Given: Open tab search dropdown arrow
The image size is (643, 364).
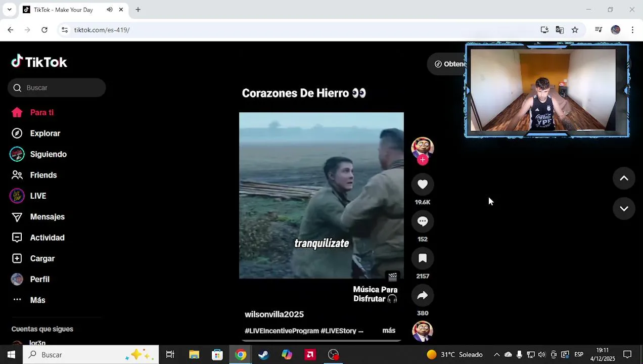Looking at the screenshot, I should (x=9, y=10).
